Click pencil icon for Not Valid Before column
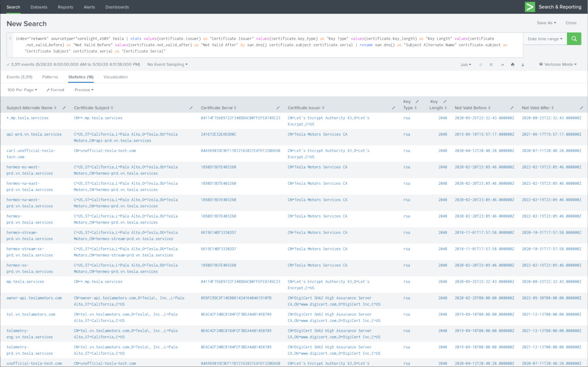 [x=512, y=108]
